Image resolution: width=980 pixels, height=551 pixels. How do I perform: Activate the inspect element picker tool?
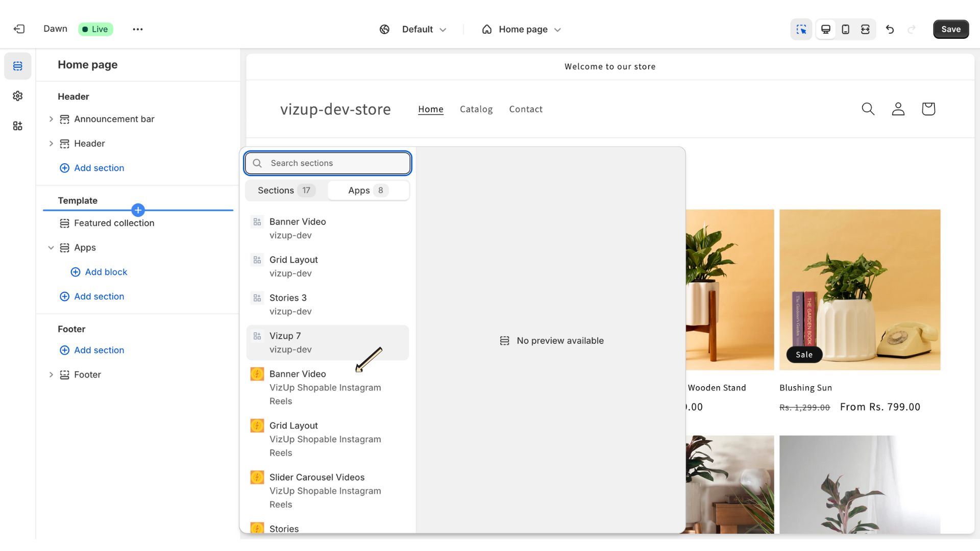(x=801, y=29)
